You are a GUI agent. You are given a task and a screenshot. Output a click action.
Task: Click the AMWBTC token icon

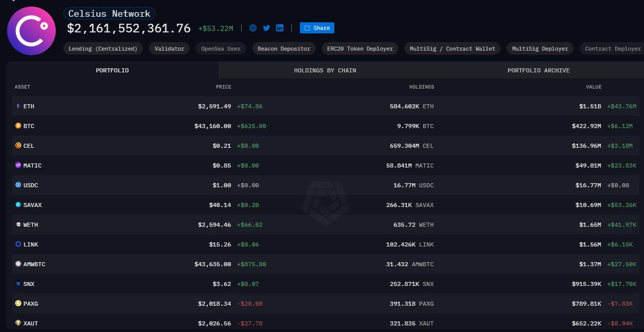point(18,264)
